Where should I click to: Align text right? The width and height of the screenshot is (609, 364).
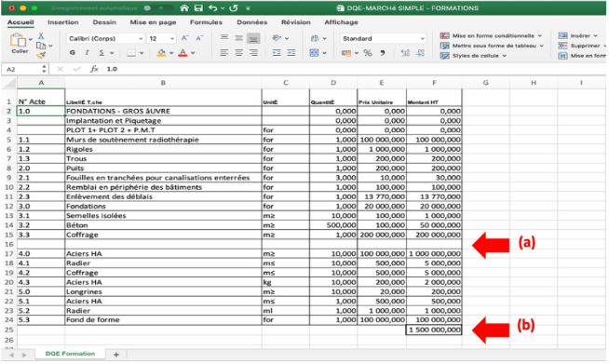click(253, 53)
